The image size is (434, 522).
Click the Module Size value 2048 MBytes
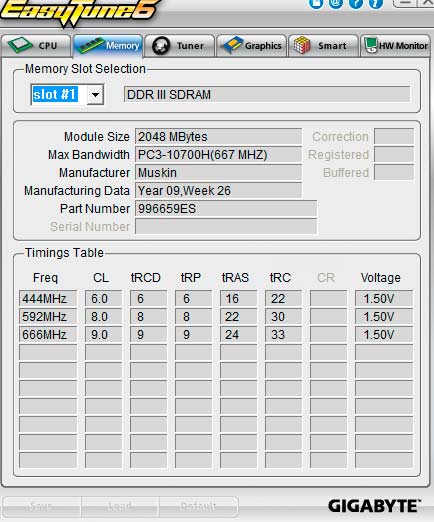(218, 137)
